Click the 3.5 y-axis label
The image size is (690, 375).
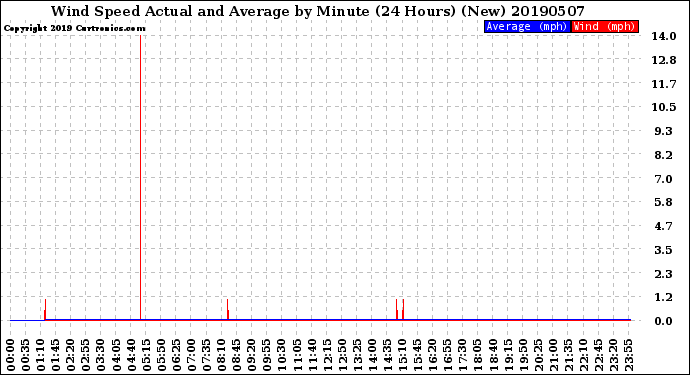(x=664, y=250)
